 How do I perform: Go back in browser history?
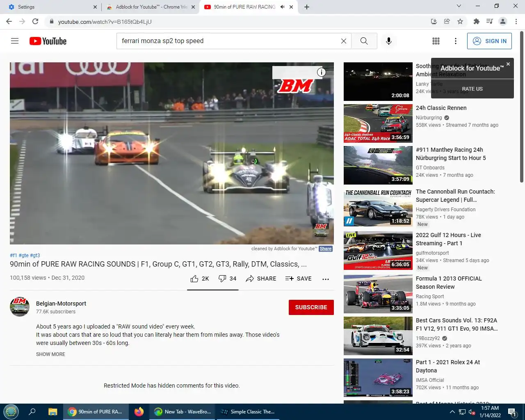click(x=9, y=21)
